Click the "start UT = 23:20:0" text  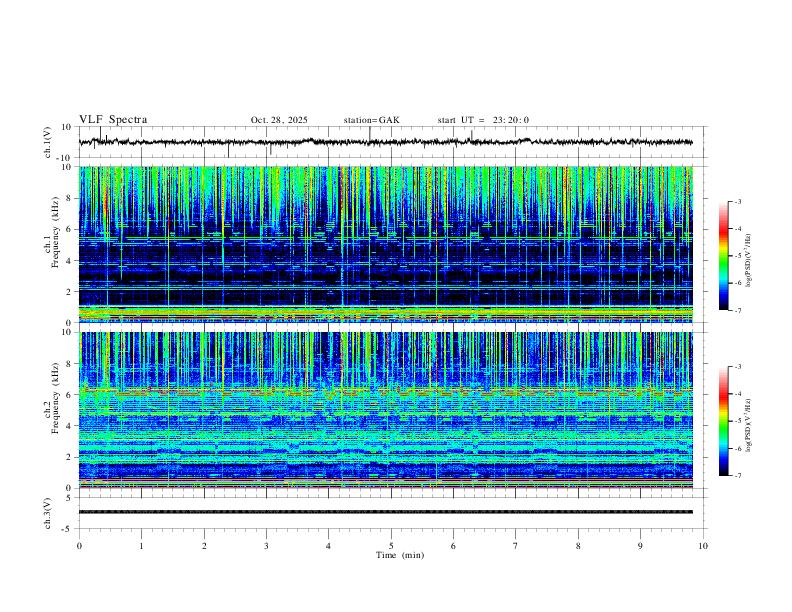483,120
